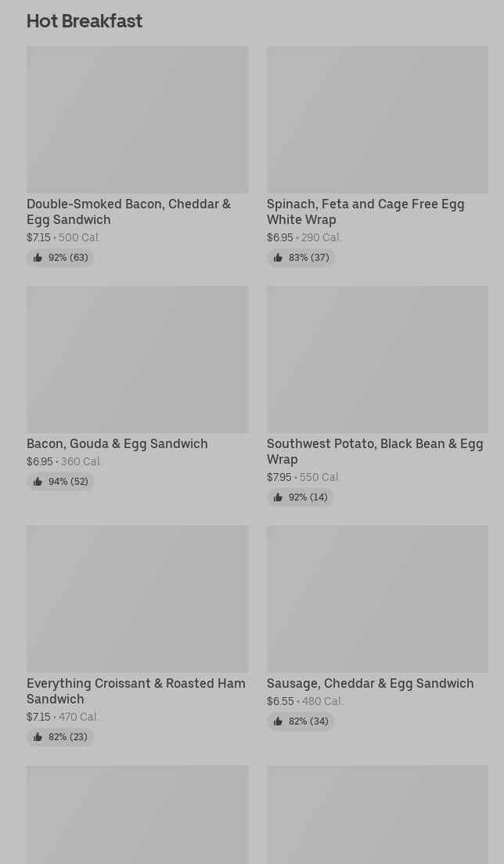Screen dimensions: 504x864
Task: Open Double-Smoked Bacon, Cheddar & Egg Sandwich title
Action: 128,211
